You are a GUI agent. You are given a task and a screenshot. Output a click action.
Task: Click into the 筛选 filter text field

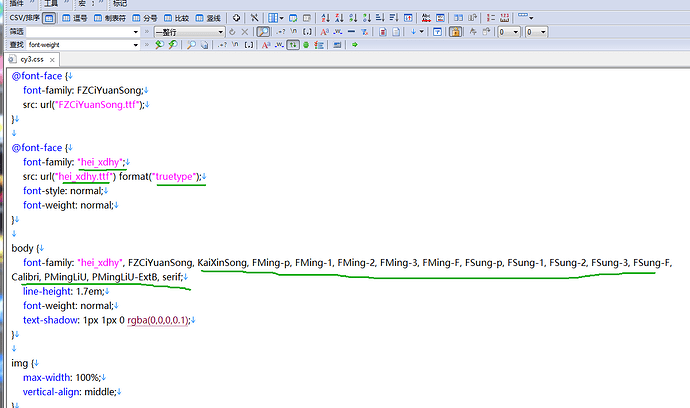pyautogui.click(x=79, y=32)
